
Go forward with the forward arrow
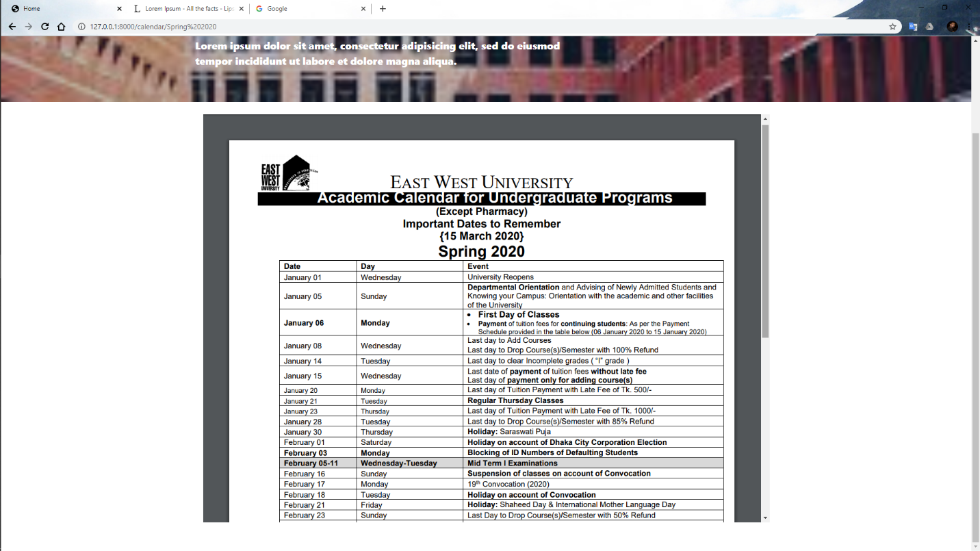[28, 27]
